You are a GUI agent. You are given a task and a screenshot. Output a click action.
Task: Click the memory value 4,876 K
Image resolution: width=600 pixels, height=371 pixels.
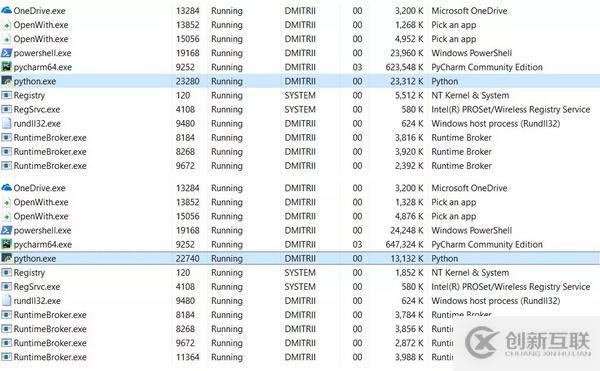click(x=409, y=216)
